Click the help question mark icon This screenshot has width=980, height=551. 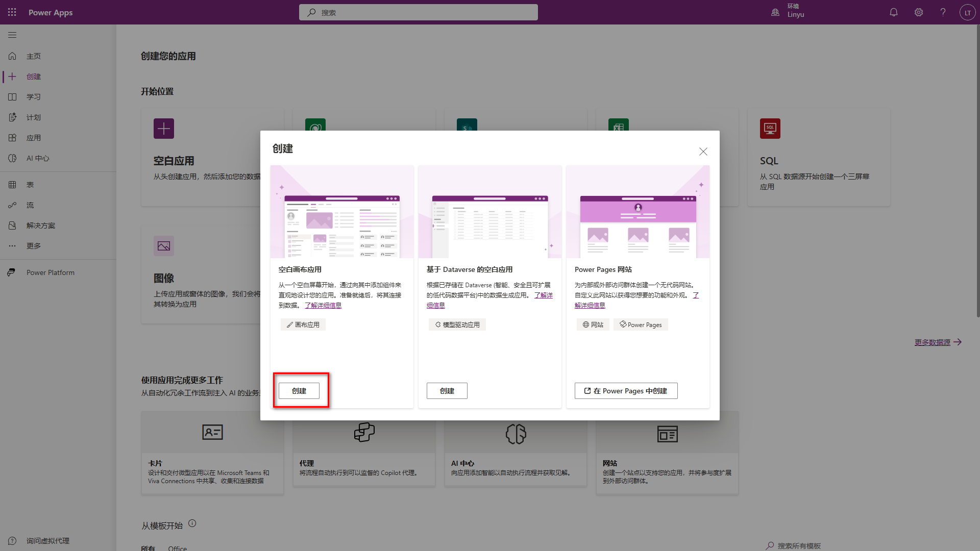[943, 12]
